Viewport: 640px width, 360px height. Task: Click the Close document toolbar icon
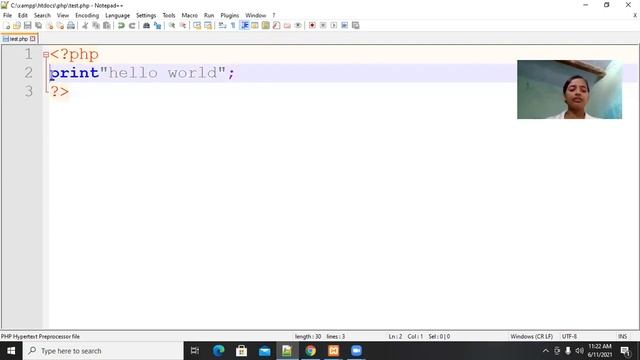49,25
